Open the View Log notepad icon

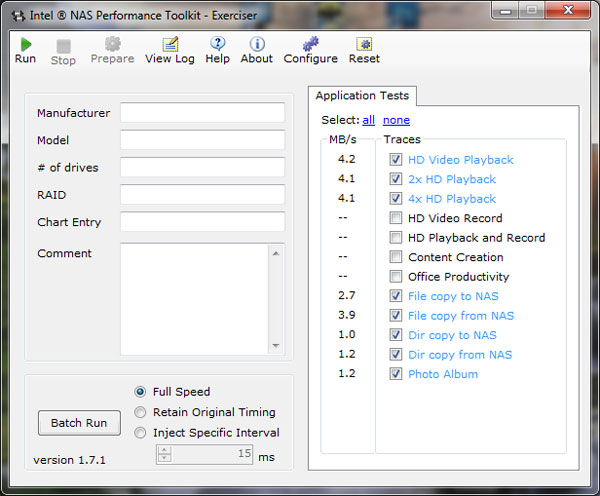coord(170,44)
